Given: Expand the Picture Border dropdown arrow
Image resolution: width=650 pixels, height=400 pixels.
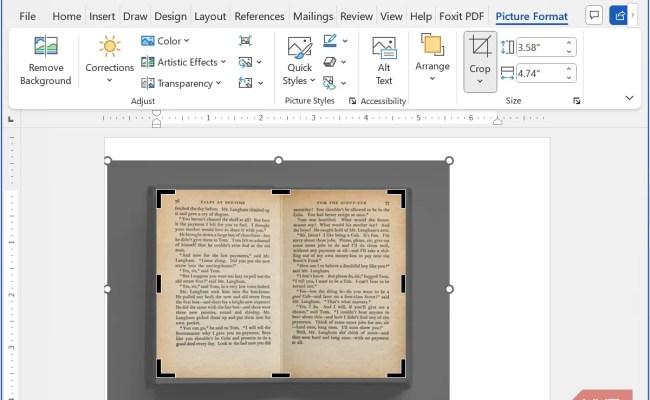Looking at the screenshot, I should coord(345,41).
